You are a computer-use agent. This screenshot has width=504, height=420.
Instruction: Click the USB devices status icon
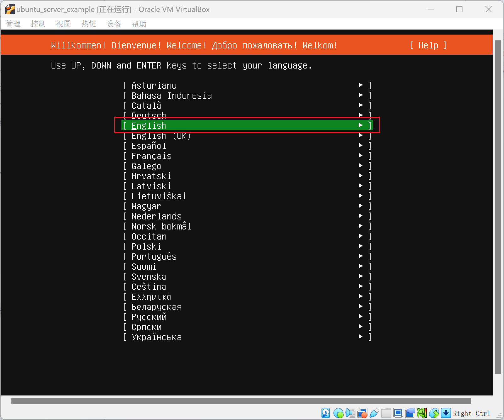(x=374, y=413)
